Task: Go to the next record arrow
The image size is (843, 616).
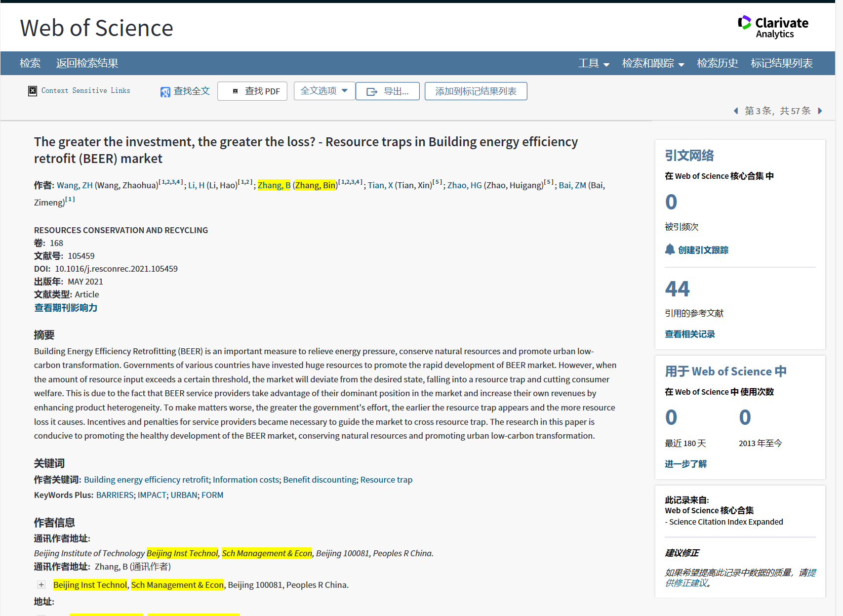Action: [820, 111]
